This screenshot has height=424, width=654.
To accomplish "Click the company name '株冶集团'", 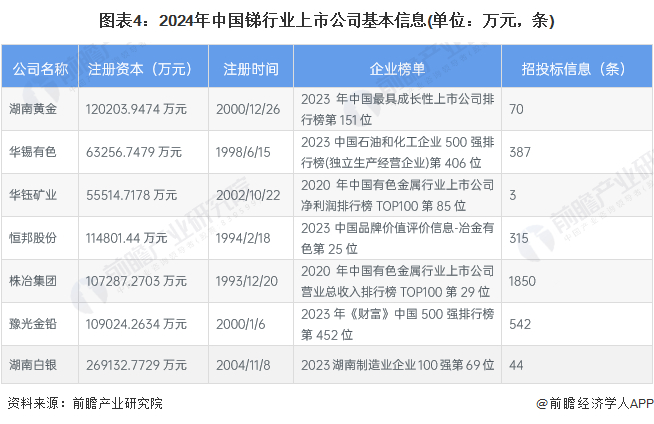I will pos(33,281).
